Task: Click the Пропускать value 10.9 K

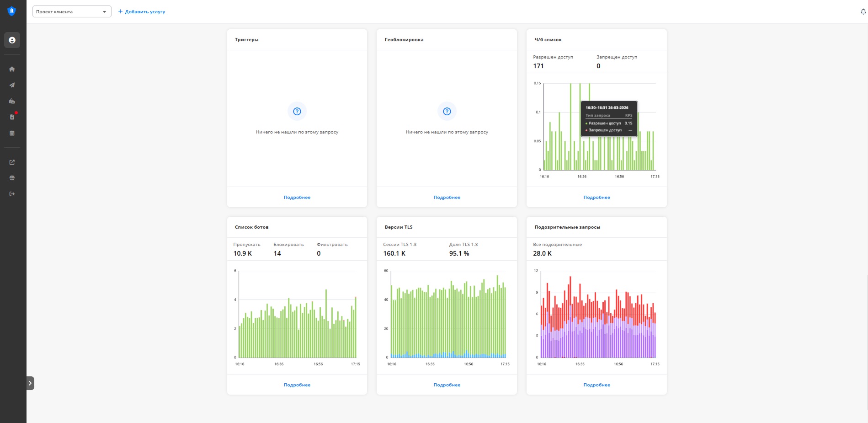Action: [x=243, y=253]
